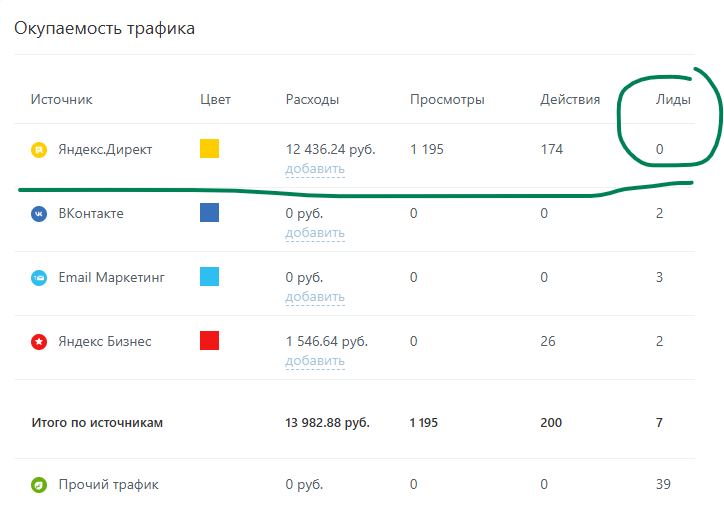
Task: Click the Прочий трафик green icon
Action: [x=39, y=485]
